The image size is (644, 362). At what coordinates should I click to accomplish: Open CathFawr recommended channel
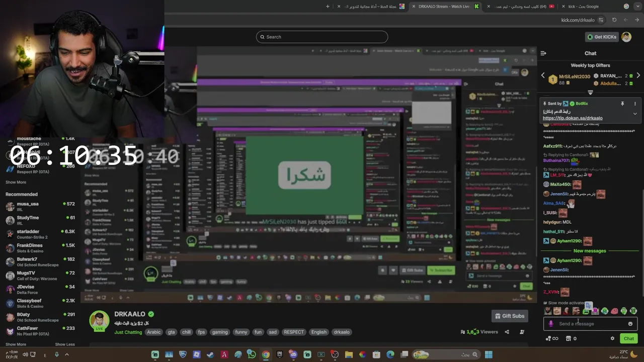40,331
